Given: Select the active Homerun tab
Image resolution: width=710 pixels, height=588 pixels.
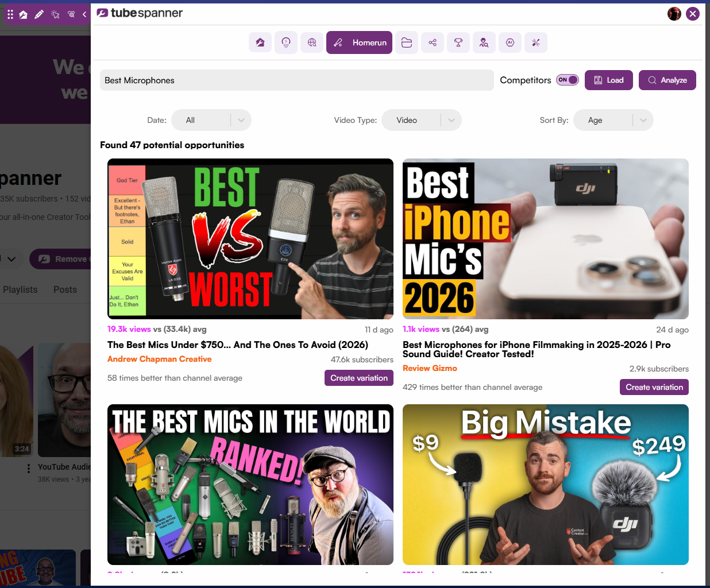Looking at the screenshot, I should tap(359, 42).
